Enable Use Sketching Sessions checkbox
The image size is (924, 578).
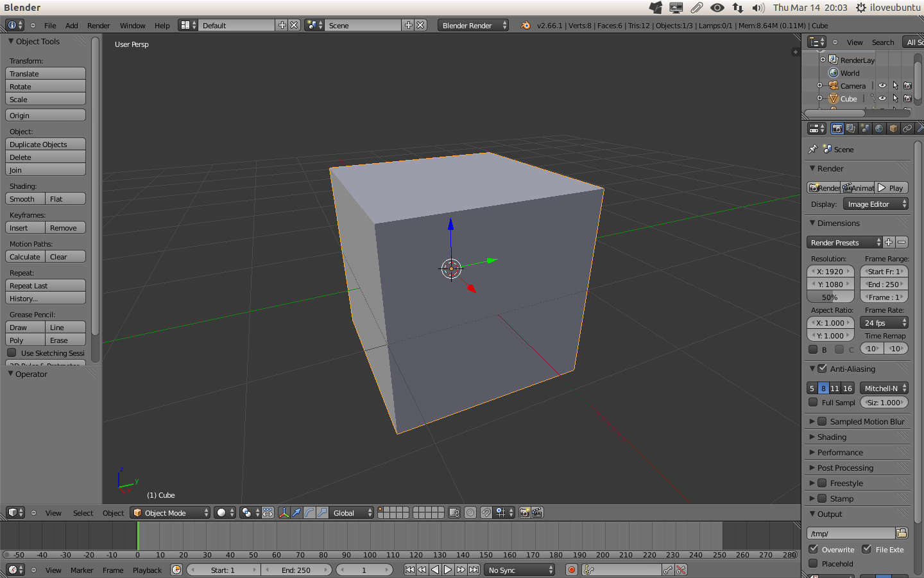pos(12,353)
